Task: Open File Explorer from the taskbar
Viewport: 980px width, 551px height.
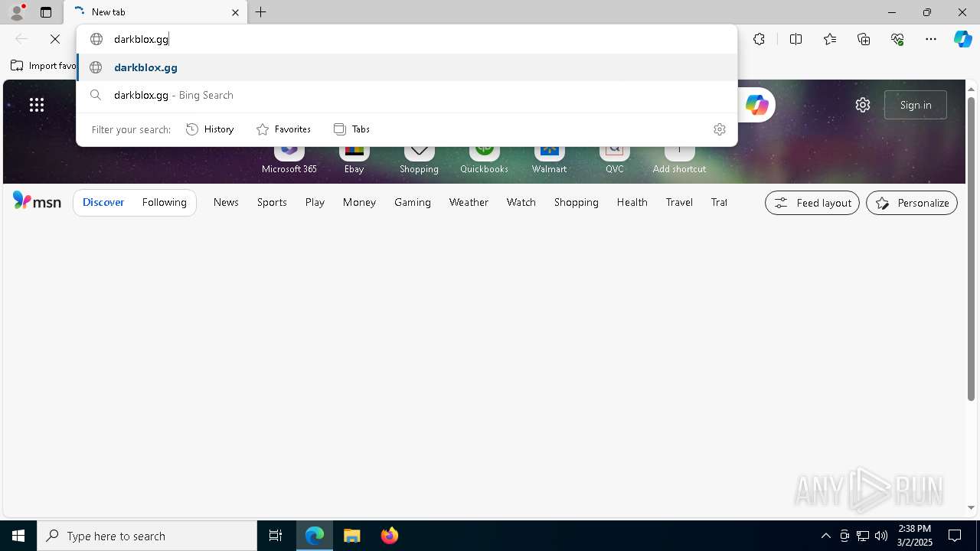Action: click(x=352, y=536)
